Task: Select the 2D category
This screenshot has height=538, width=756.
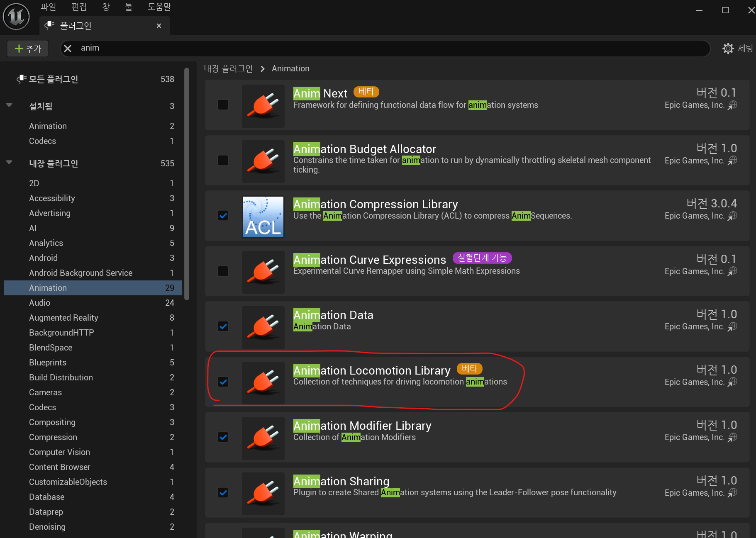Action: tap(93, 183)
